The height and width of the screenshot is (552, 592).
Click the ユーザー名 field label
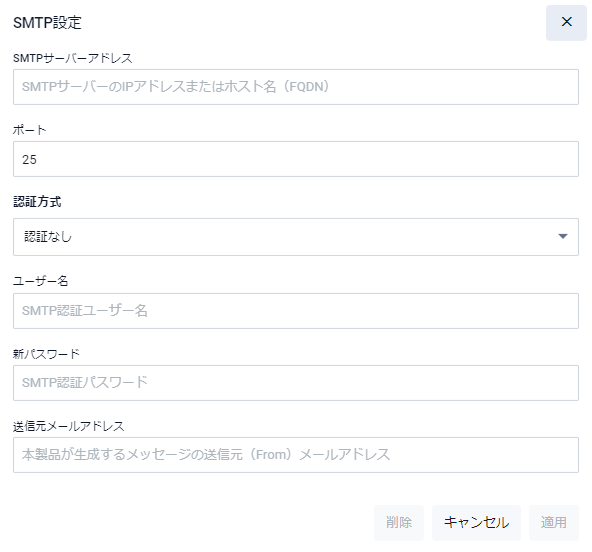[x=40, y=281]
